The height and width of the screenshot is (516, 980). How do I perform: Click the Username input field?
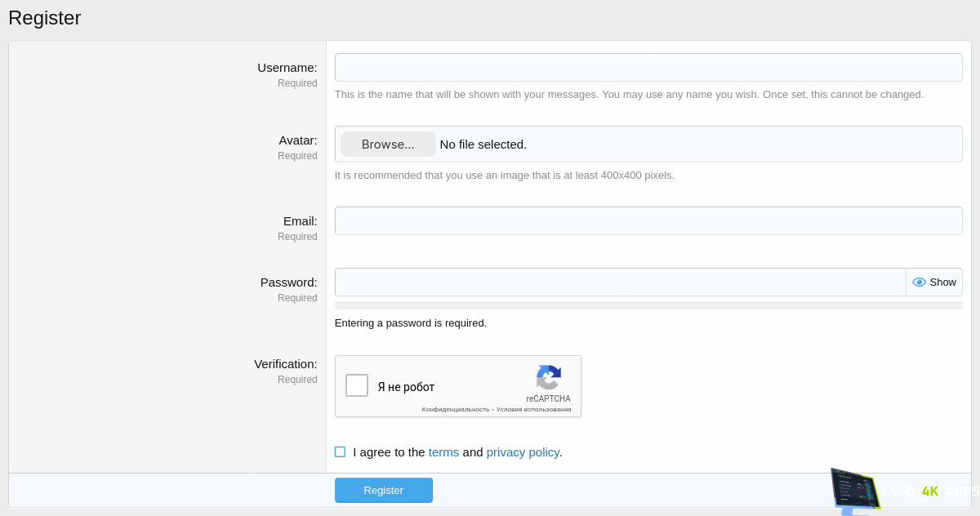(x=648, y=68)
